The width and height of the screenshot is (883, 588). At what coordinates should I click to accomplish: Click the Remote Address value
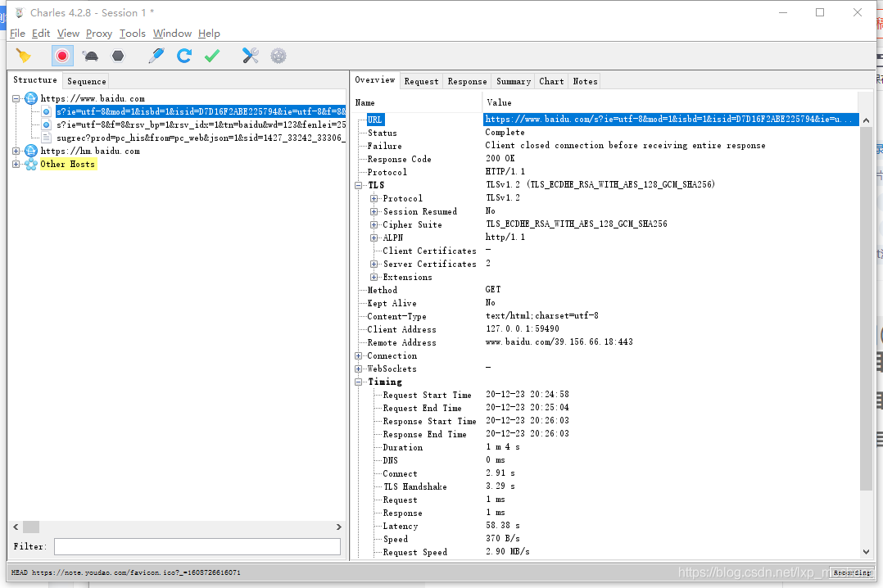coord(559,341)
